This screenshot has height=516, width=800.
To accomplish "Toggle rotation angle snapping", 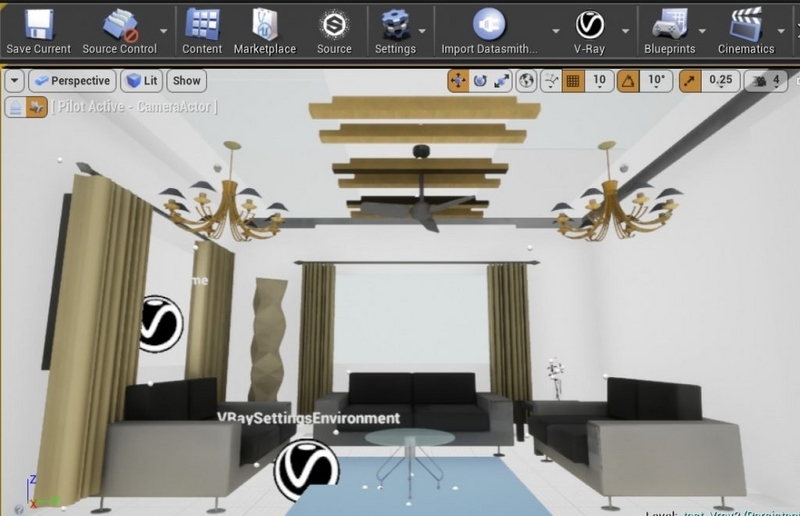I will click(629, 81).
